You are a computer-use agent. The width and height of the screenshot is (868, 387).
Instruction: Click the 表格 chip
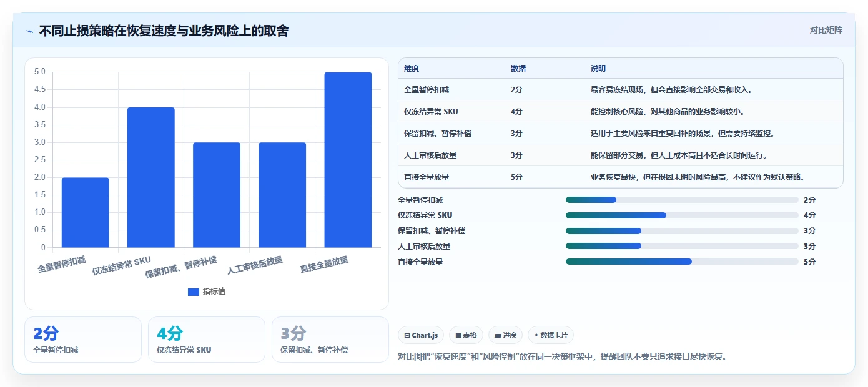466,335
